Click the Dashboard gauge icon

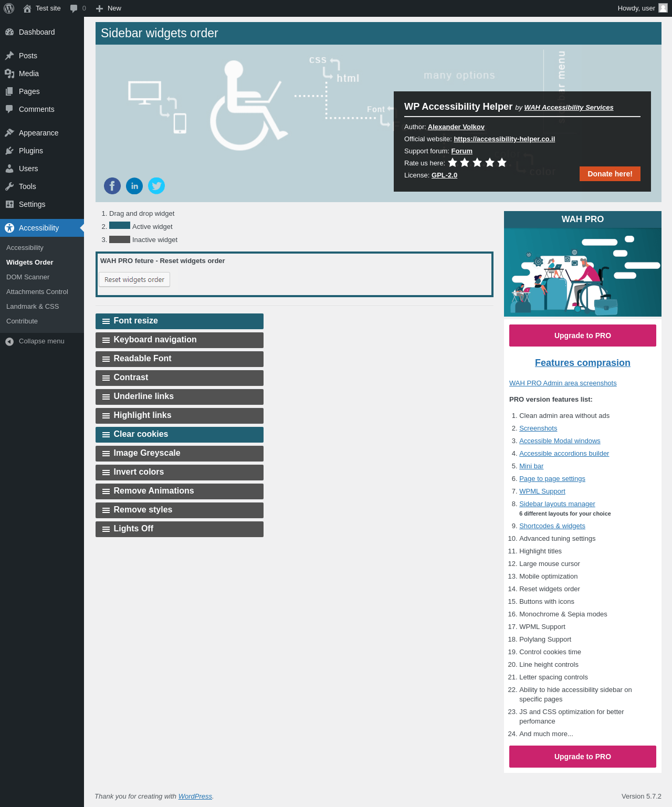coord(9,32)
